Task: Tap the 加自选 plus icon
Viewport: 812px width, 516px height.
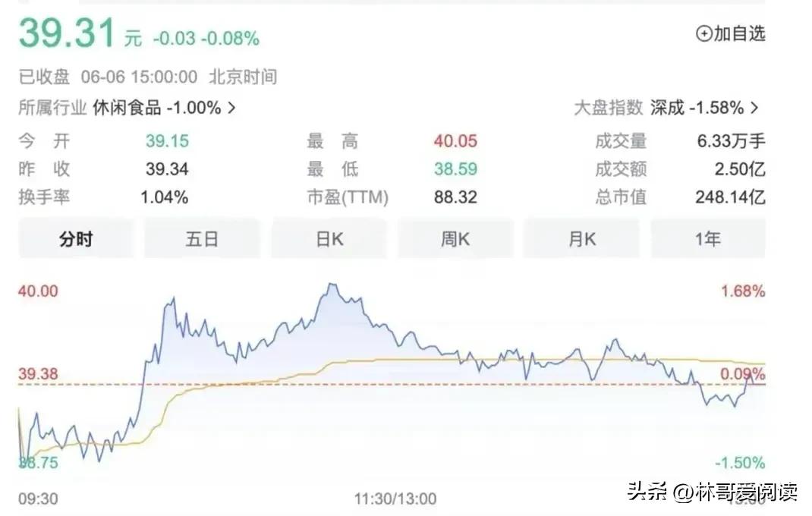Action: click(x=702, y=35)
